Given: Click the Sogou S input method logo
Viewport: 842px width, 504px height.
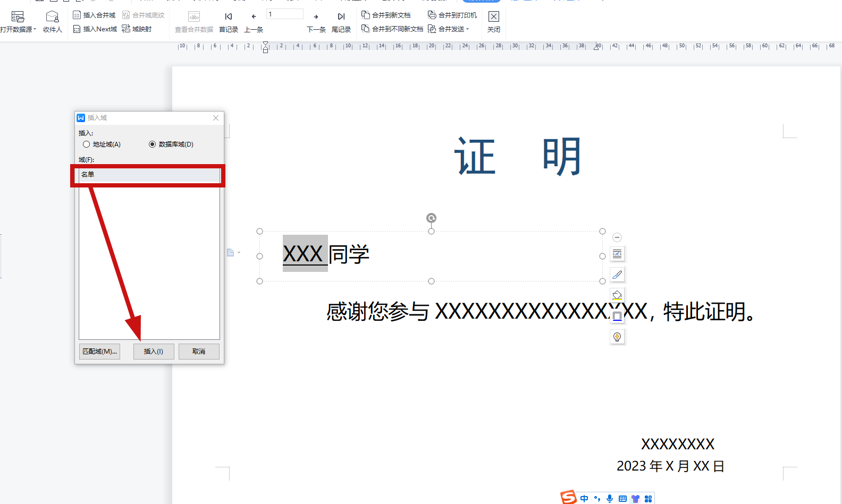Looking at the screenshot, I should (569, 497).
